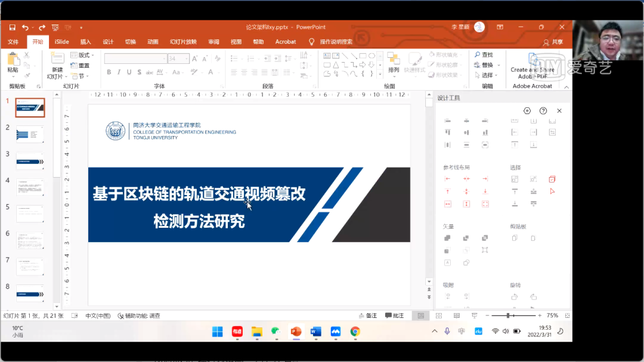
Task: Click the settings hexagon in 设计工具 panel
Action: 527,111
